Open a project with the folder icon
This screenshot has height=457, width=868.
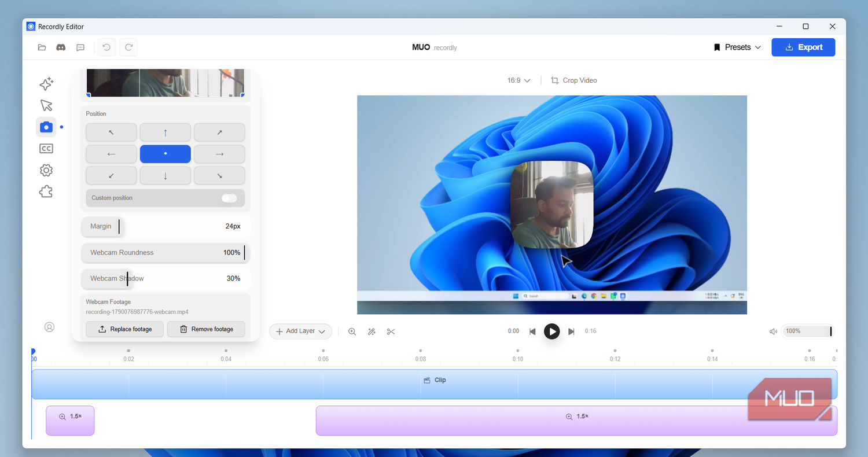42,47
